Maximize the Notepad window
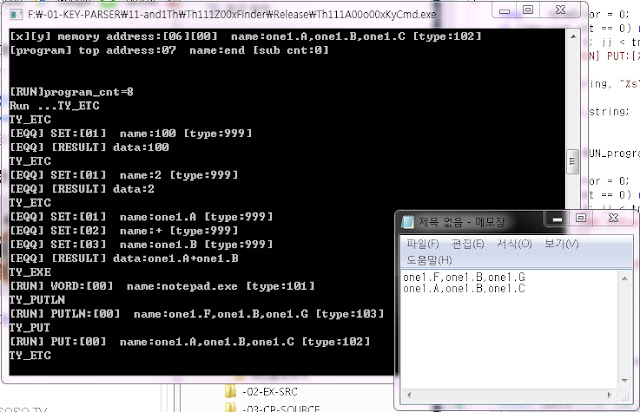This screenshot has height=412, width=640. coord(581,218)
